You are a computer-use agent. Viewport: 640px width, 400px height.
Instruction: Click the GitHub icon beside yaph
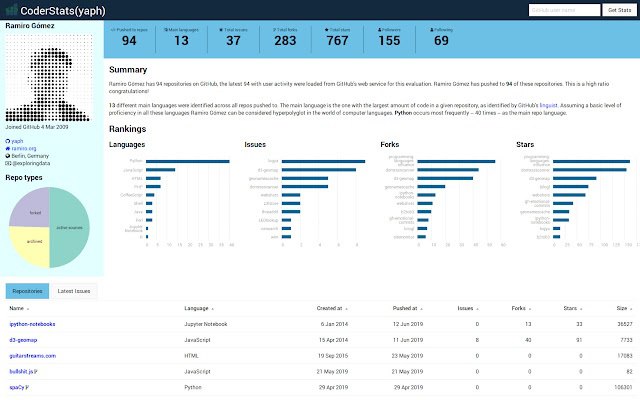[7, 141]
